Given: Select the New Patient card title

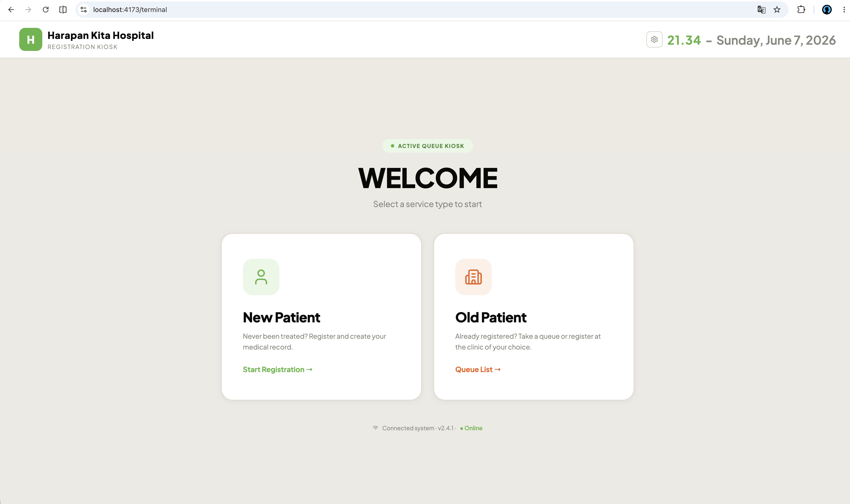Looking at the screenshot, I should (x=282, y=318).
